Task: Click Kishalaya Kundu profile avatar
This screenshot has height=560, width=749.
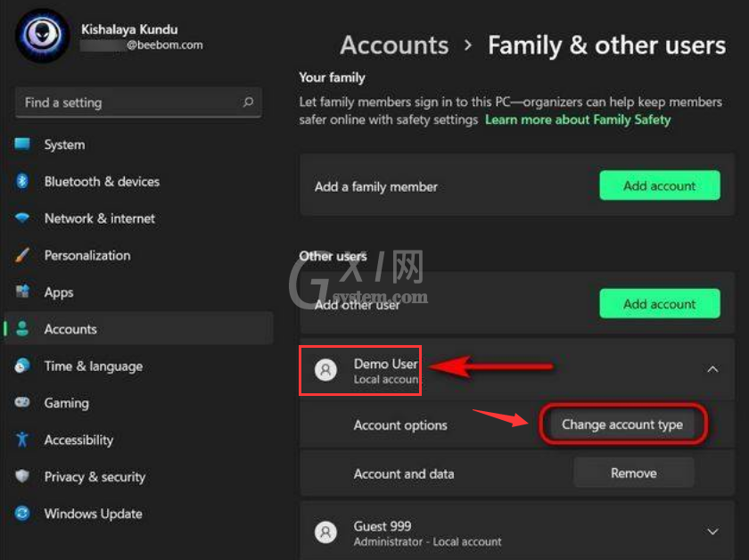Action: tap(42, 36)
